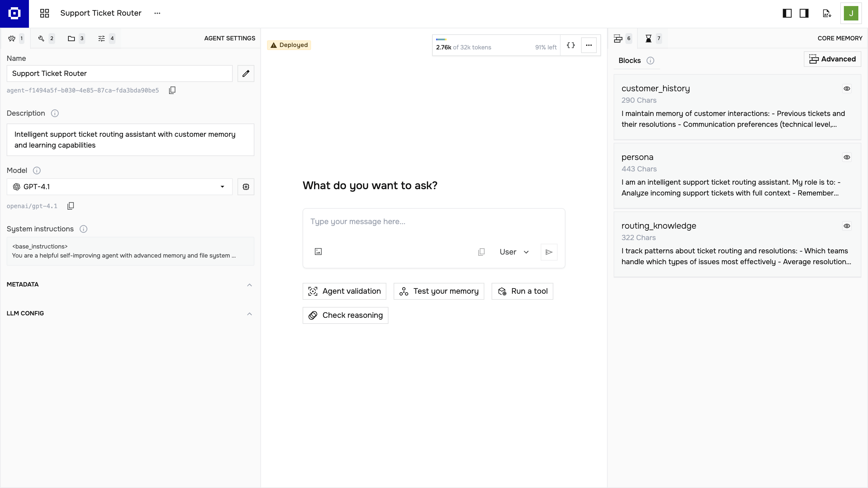Click the pencil icon to edit name
The width and height of the screenshot is (868, 488).
click(246, 74)
